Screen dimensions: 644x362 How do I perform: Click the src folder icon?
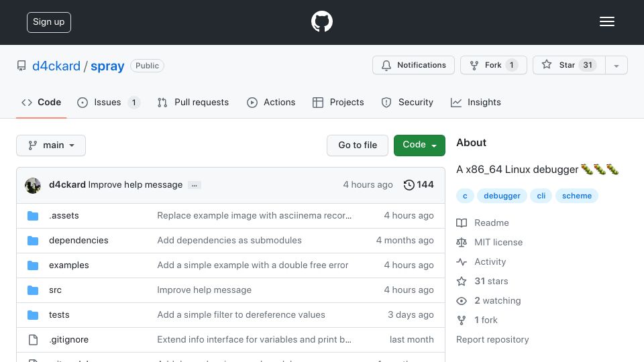[33, 290]
